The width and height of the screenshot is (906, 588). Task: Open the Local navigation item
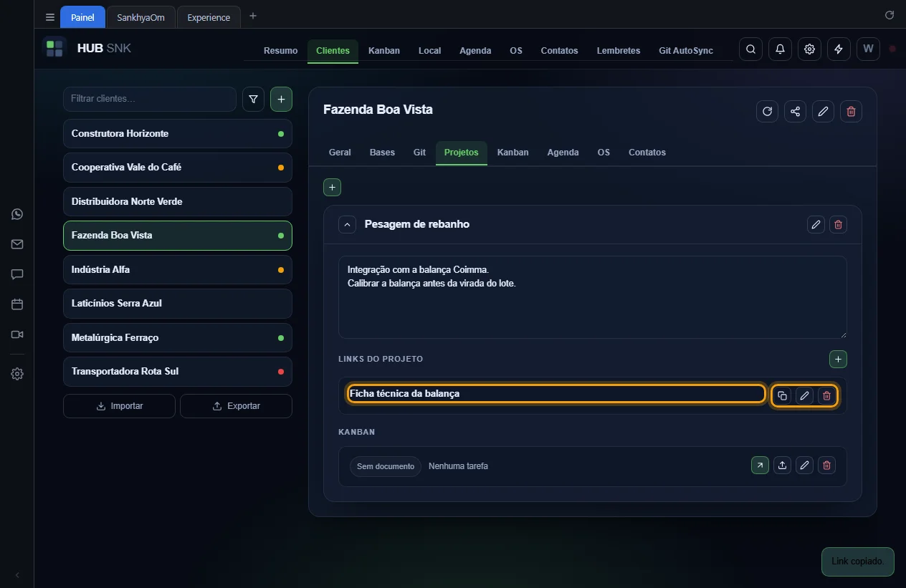pos(429,51)
